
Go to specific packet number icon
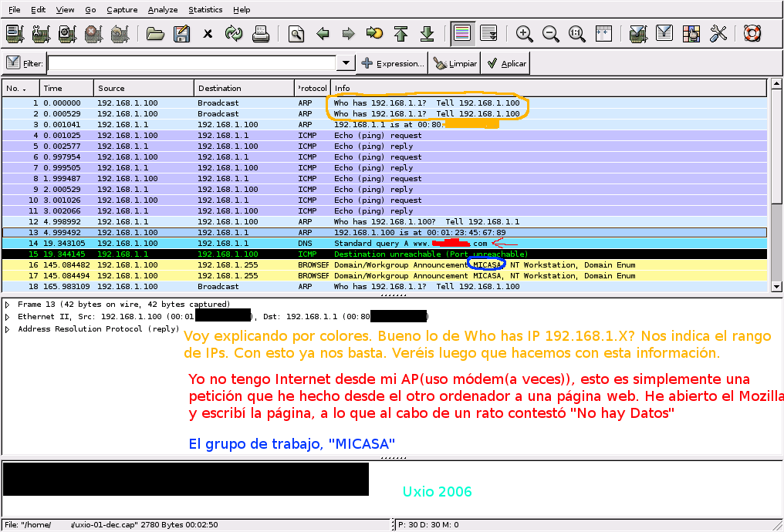point(374,34)
